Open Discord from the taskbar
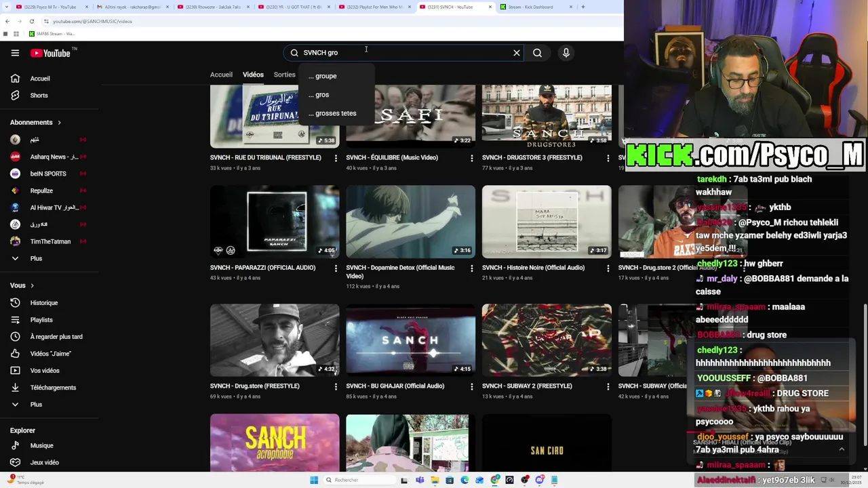 point(540,480)
